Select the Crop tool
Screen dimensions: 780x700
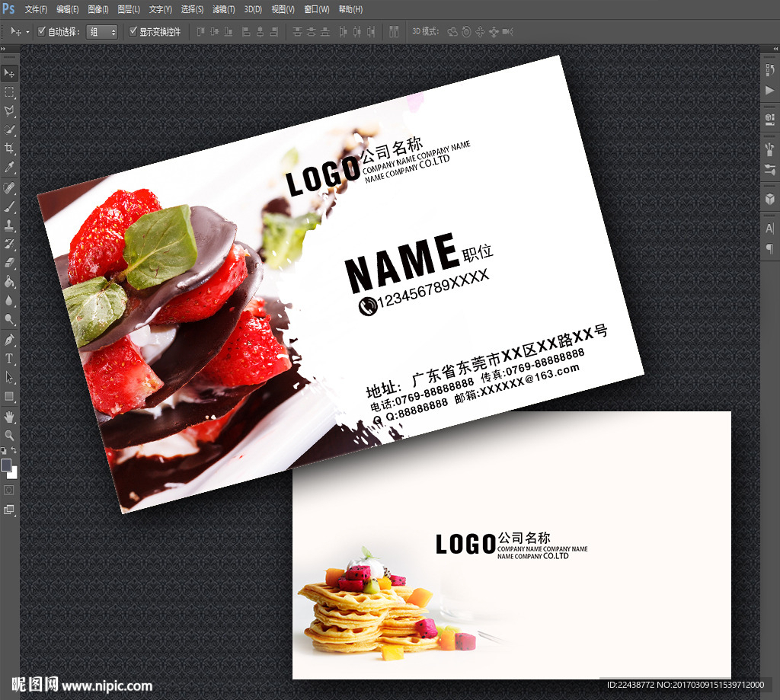point(10,148)
